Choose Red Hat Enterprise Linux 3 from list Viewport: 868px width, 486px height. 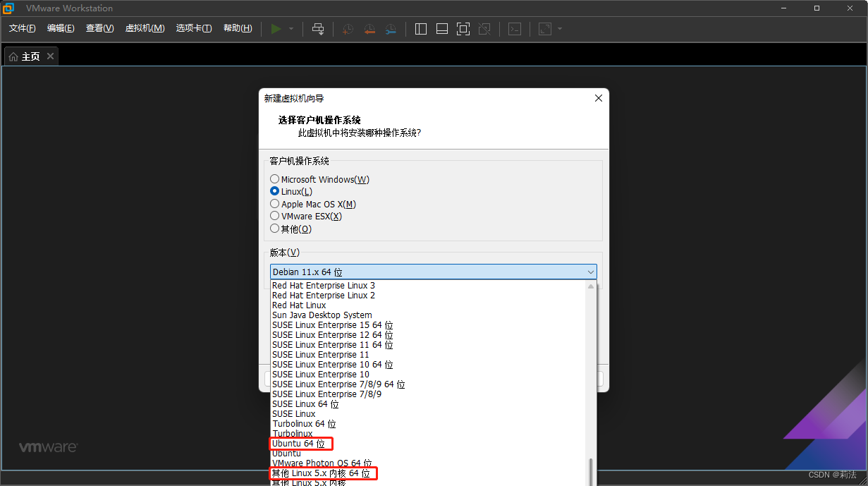point(428,286)
